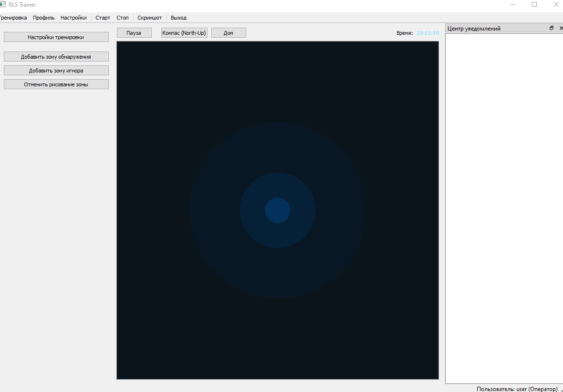563x392 pixels.
Task: Minimize the RLS Trainer window
Action: click(x=513, y=4)
